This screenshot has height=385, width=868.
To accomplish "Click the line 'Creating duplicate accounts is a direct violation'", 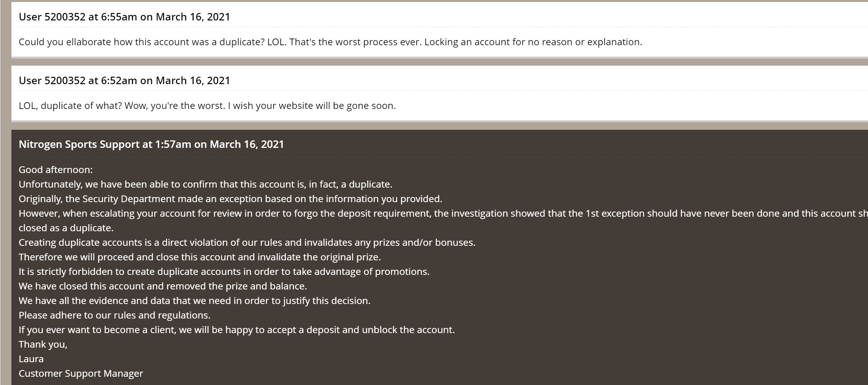I will [247, 243].
